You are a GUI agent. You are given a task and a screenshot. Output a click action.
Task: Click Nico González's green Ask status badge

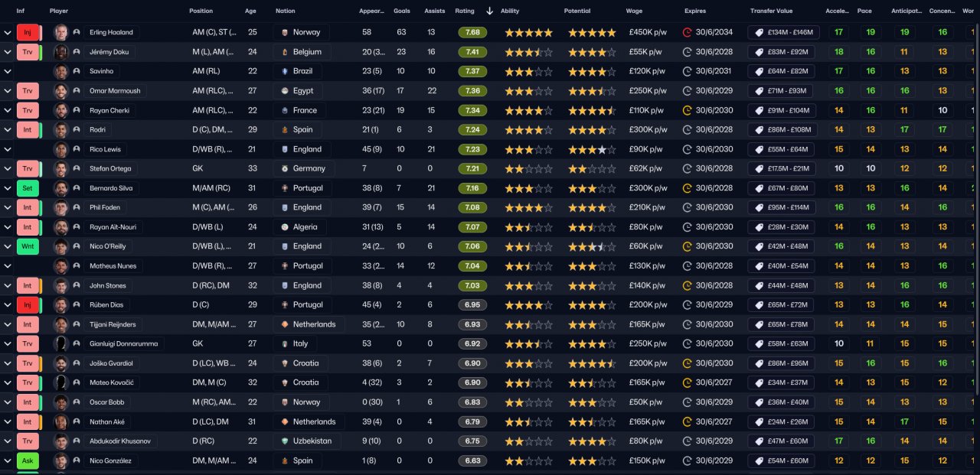pos(28,460)
